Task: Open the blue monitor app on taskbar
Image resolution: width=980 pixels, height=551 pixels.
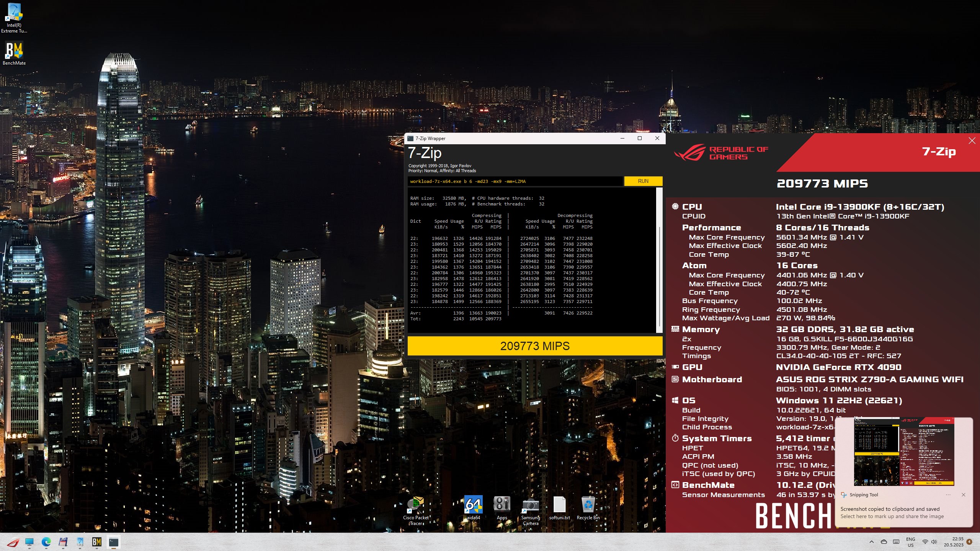Action: click(x=29, y=542)
